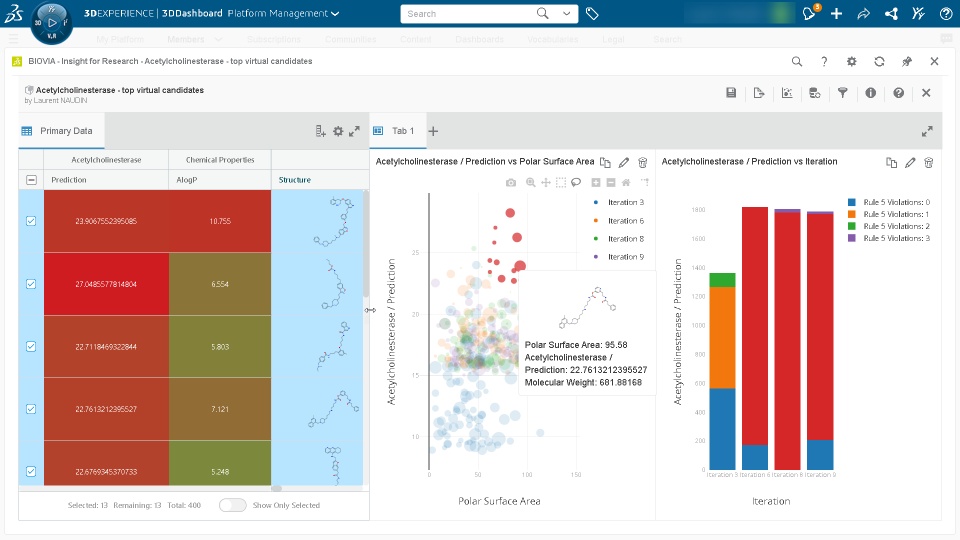Uncheck row with prediction 23.9067552395085
960x540 pixels.
click(31, 221)
